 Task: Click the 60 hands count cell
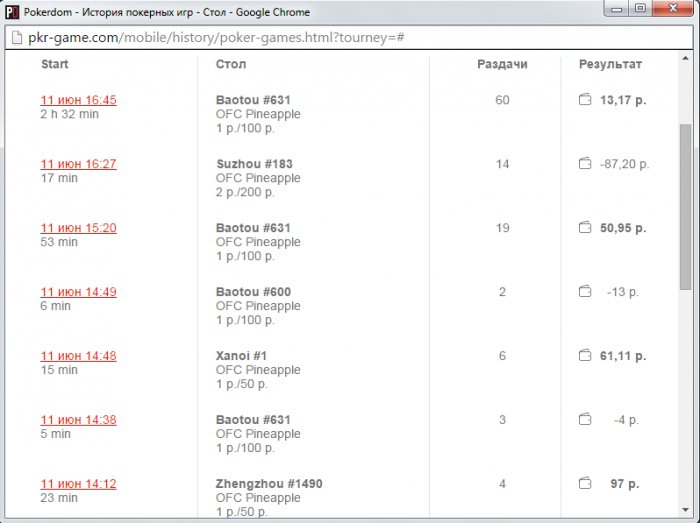click(x=502, y=100)
